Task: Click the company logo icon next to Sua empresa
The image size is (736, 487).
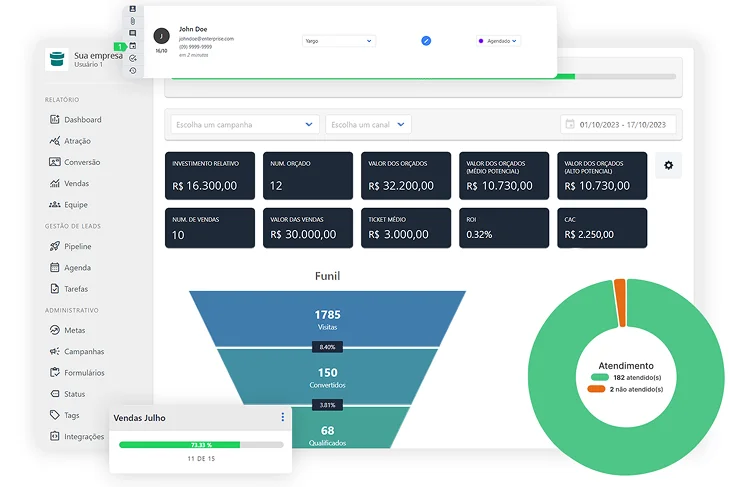Action: 58,60
